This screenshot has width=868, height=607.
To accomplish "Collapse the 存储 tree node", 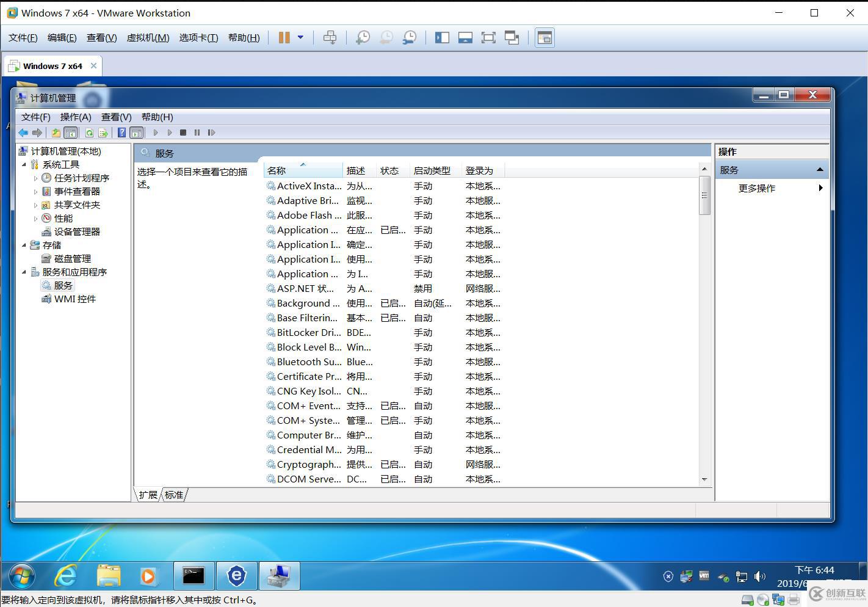I will [x=24, y=245].
